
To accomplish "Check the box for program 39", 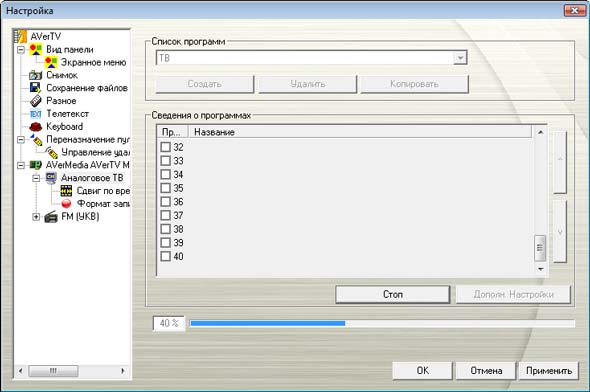I will (166, 242).
